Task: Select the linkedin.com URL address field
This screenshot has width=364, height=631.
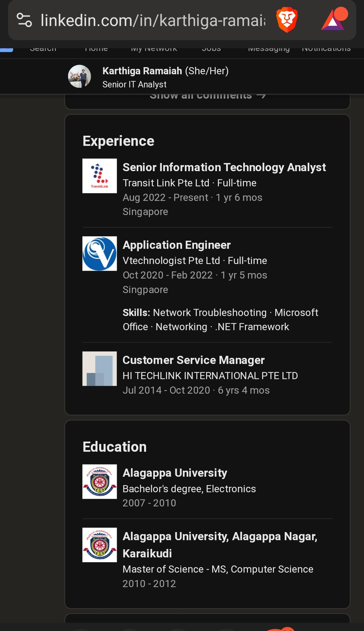Action: pyautogui.click(x=153, y=20)
